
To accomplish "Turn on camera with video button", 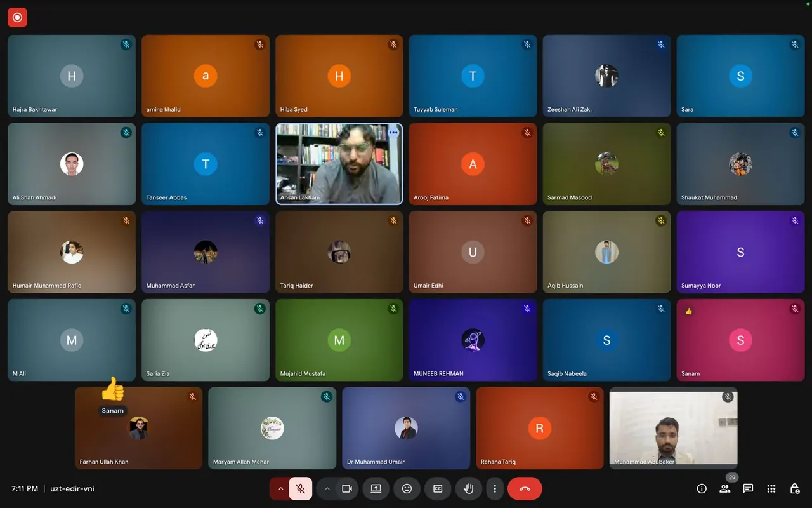I will [x=347, y=488].
